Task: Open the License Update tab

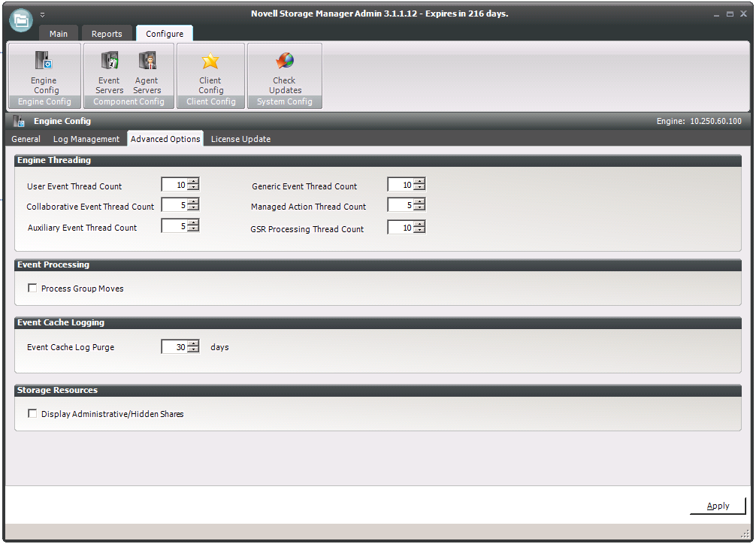Action: [x=240, y=139]
